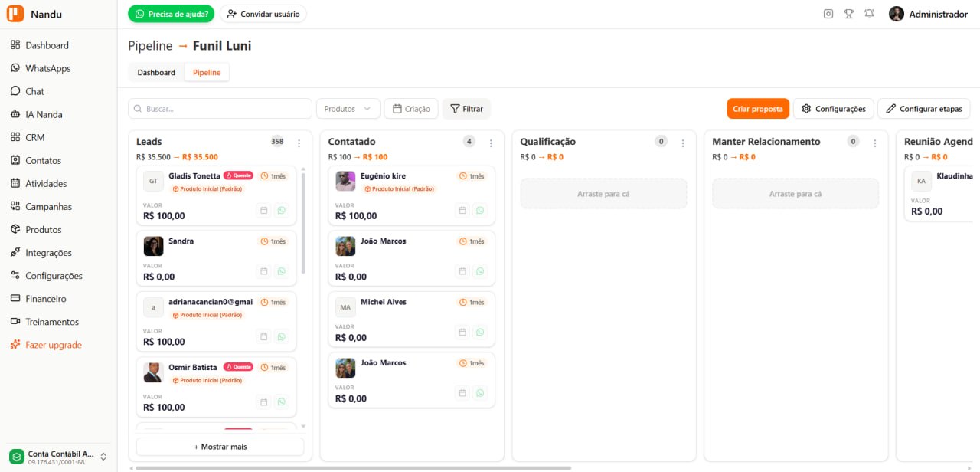Open WhatsApp on Osmir Batista card
Viewport: 980px width, 472px height.
point(281,402)
